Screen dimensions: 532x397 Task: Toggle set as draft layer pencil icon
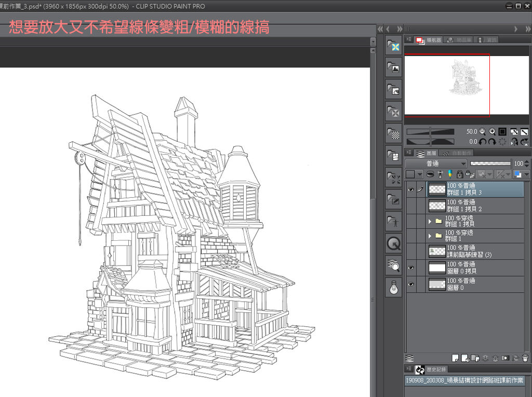point(450,174)
